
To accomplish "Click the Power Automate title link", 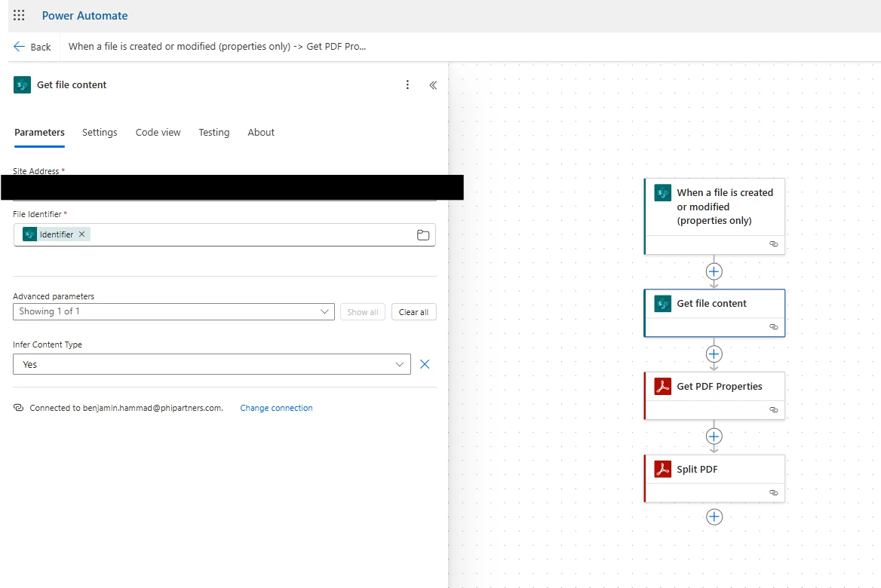I will click(84, 16).
